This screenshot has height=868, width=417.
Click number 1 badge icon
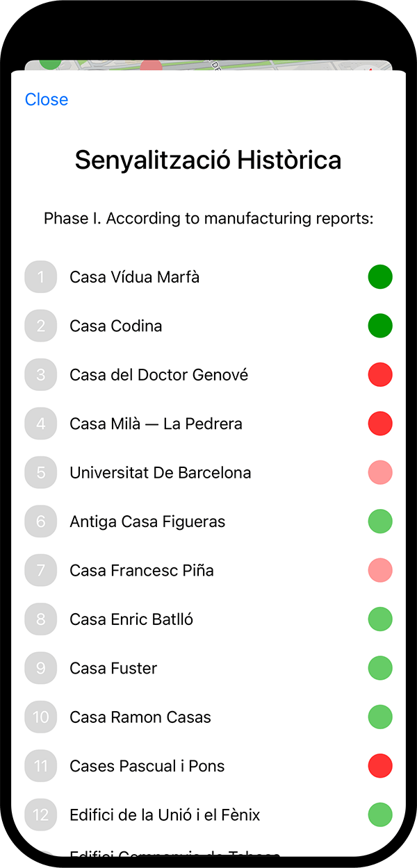[x=41, y=277]
